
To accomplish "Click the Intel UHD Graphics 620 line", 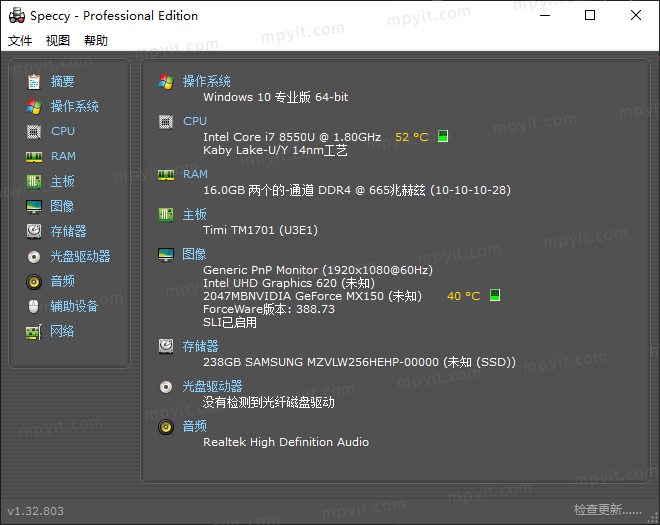I will 289,283.
